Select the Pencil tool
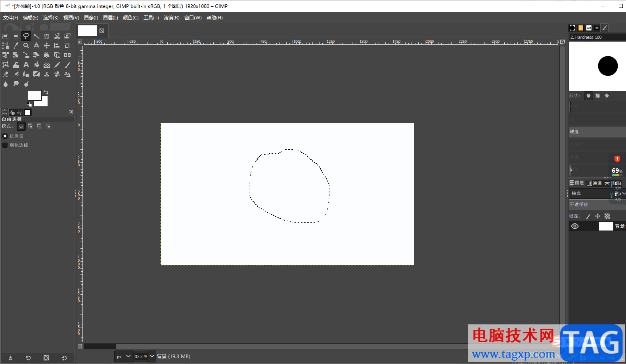Screen dimensions: 626x364 57,65
